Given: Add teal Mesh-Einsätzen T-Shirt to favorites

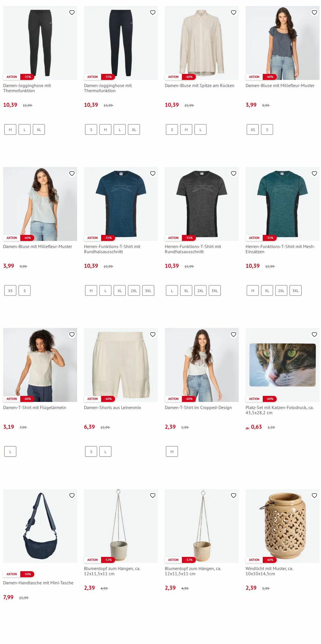Looking at the screenshot, I should pos(314,174).
